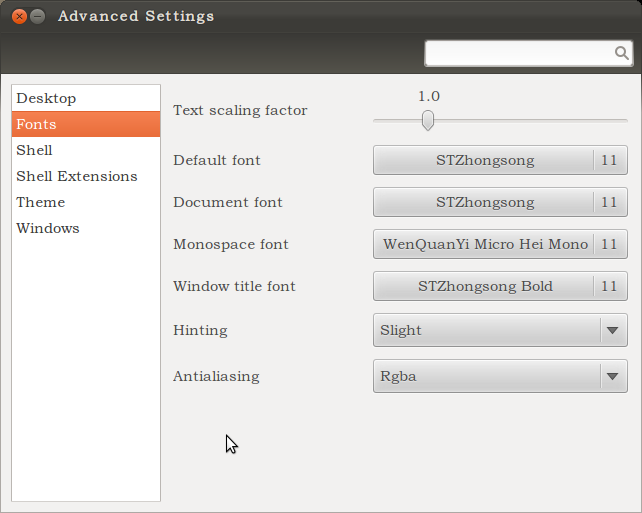Pick the Monospace font WenQuanYi button

click(500, 244)
